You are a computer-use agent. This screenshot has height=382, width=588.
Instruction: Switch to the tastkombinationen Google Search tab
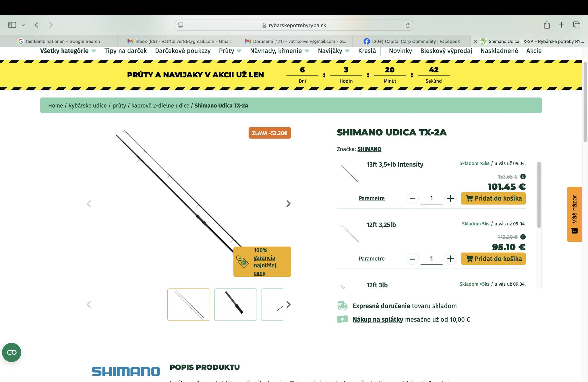[59, 41]
